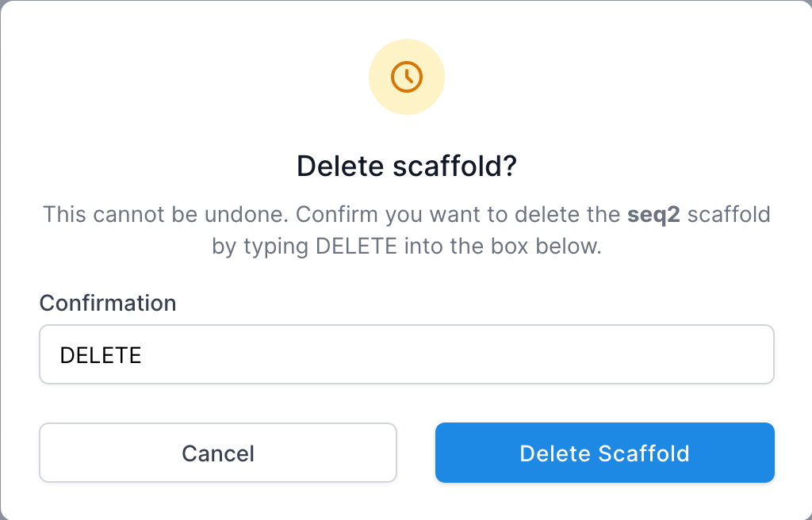The width and height of the screenshot is (812, 520).
Task: Click the yellow circular warning badge
Action: (407, 77)
